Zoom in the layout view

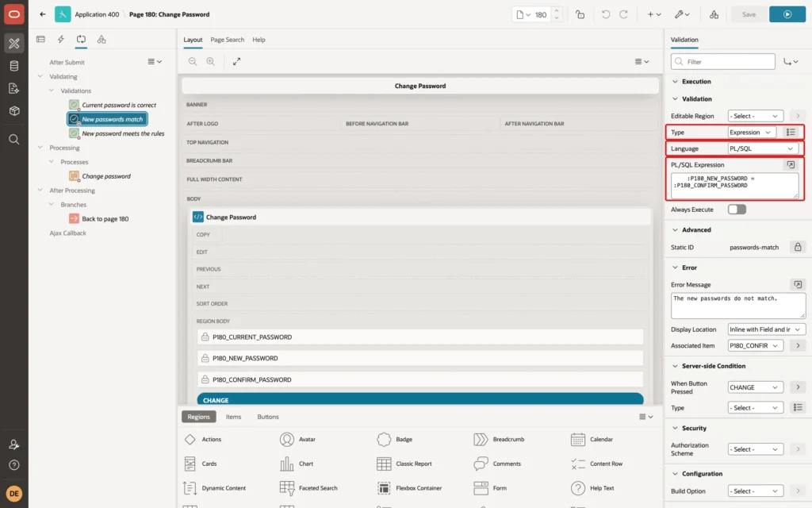click(x=211, y=61)
